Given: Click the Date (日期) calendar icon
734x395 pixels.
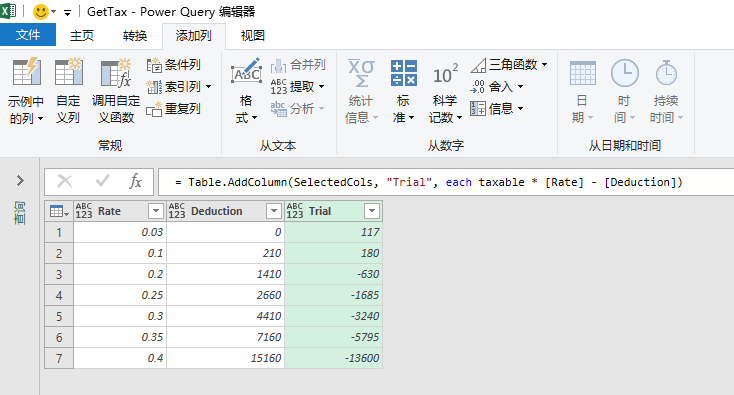Looking at the screenshot, I should (583, 73).
